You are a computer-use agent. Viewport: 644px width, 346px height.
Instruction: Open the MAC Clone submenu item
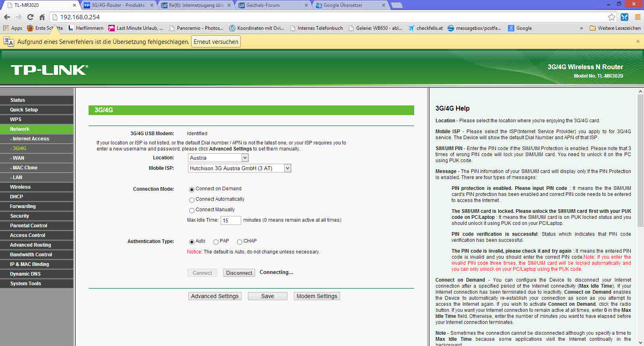(x=37, y=168)
